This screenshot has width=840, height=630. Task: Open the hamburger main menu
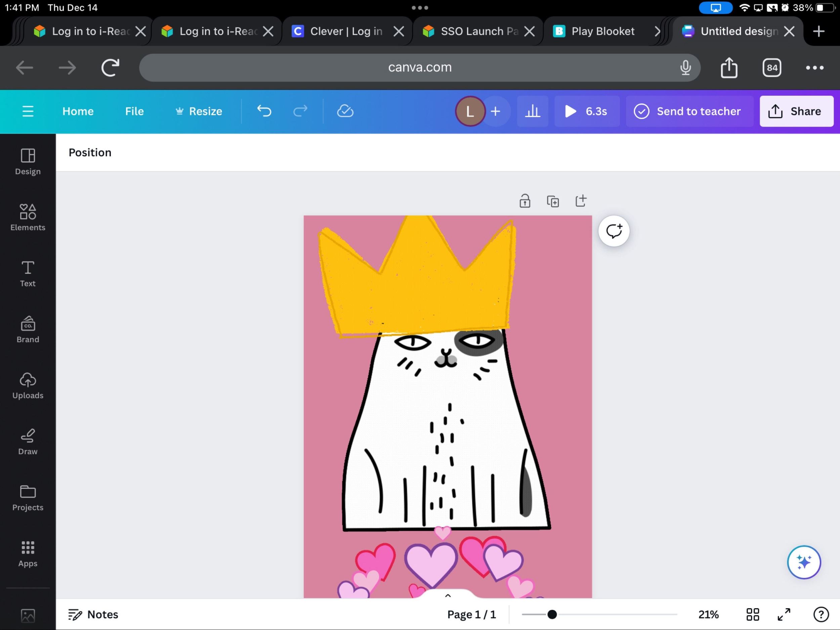coord(28,111)
